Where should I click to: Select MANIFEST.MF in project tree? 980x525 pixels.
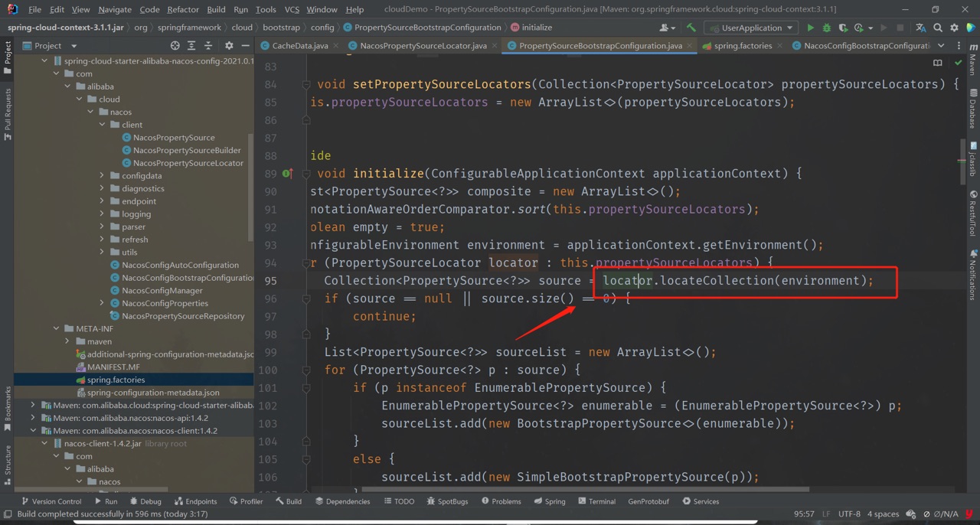(113, 367)
